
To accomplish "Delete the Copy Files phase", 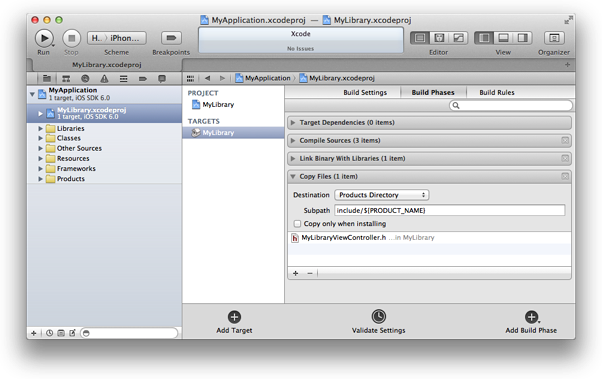I will click(565, 176).
